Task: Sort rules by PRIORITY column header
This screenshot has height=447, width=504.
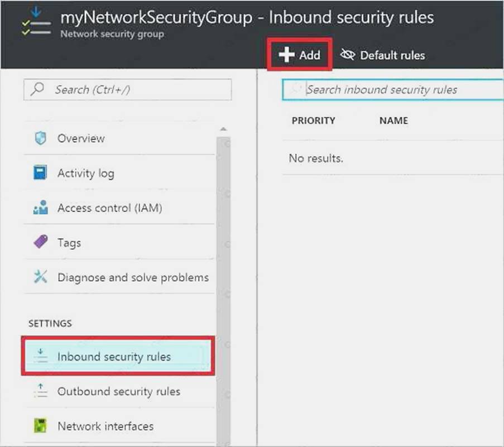Action: [313, 121]
